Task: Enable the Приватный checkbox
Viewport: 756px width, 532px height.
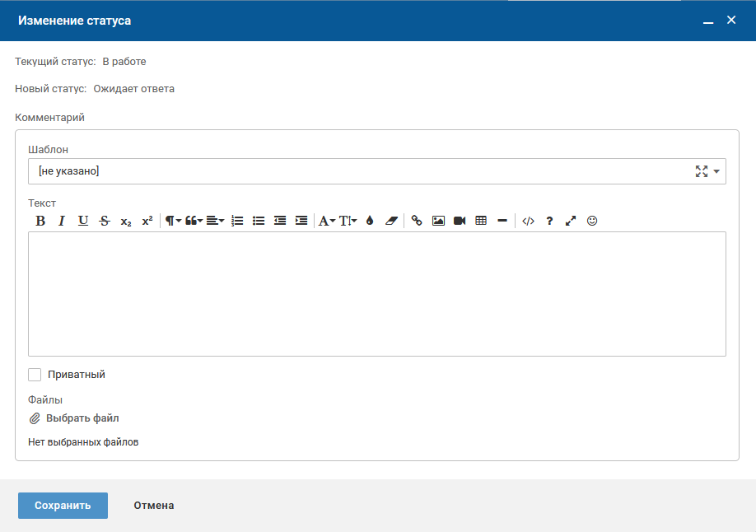Action: [x=35, y=375]
